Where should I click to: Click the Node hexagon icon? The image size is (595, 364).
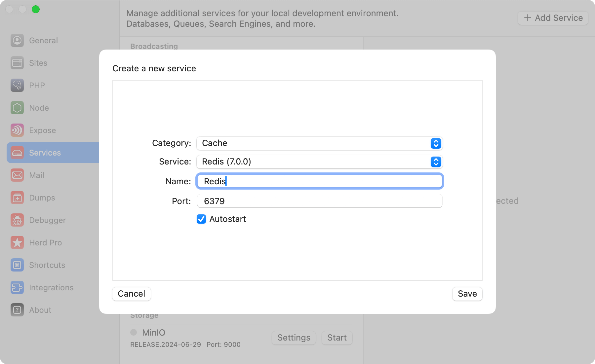[x=17, y=108]
